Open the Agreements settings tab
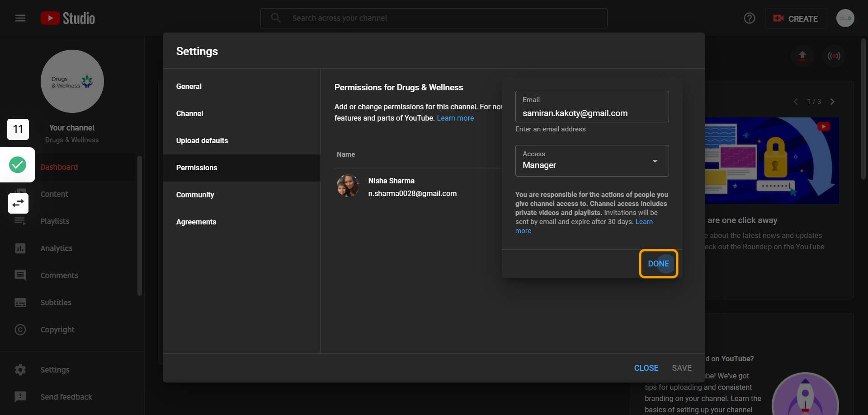 click(x=241, y=222)
